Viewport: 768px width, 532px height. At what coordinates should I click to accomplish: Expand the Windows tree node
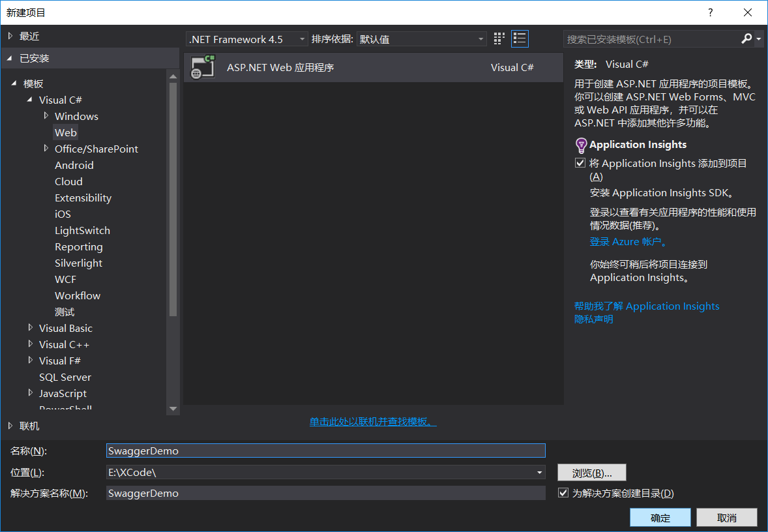46,115
